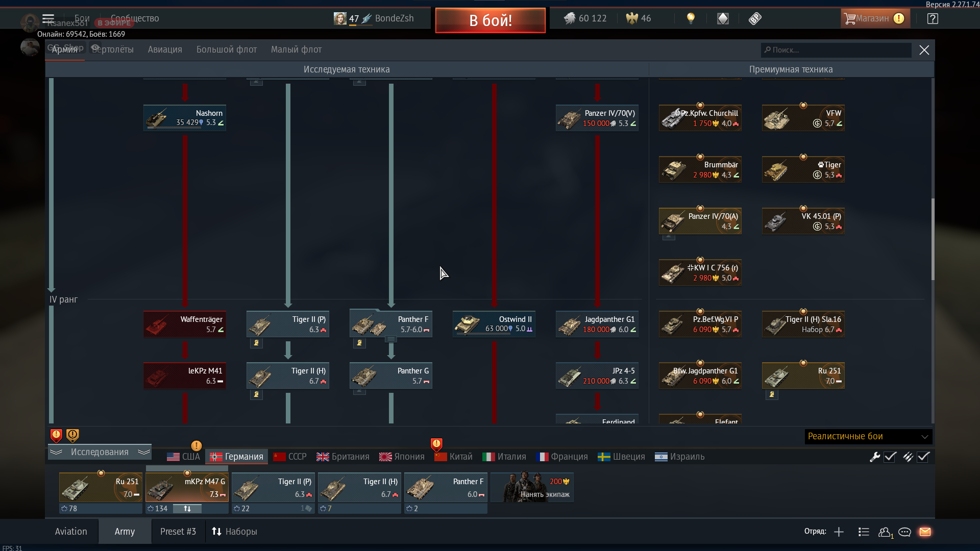
Task: Select the leKPz M41 card
Action: (x=185, y=375)
